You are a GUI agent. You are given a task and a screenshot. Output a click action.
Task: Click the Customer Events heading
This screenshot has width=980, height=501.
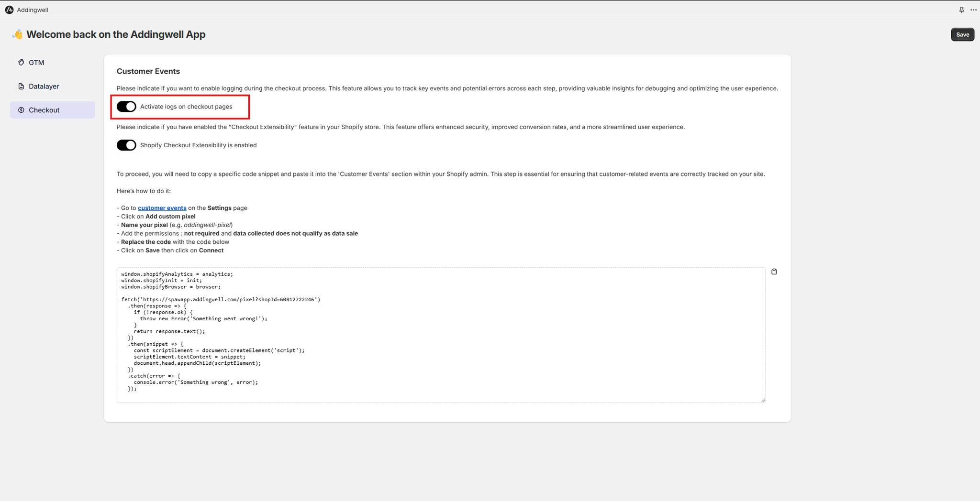148,71
